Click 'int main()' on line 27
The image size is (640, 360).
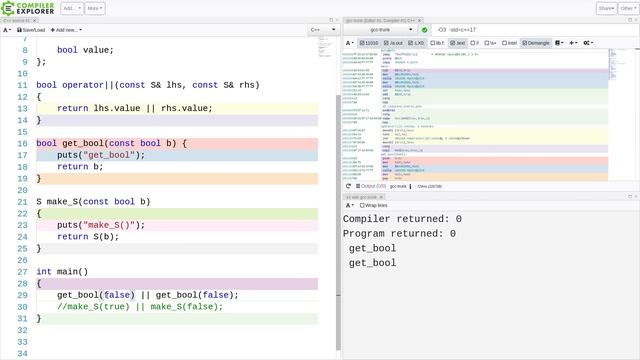click(x=62, y=272)
